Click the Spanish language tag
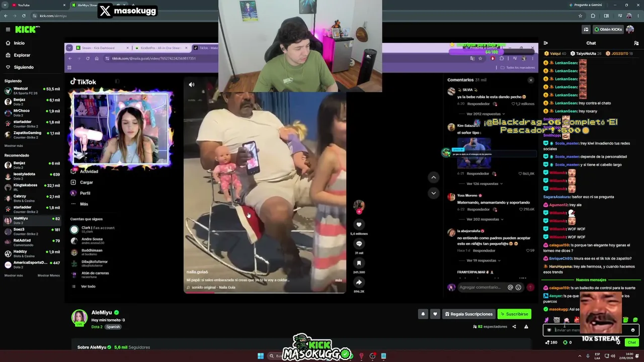The height and width of the screenshot is (362, 644). 113,327
